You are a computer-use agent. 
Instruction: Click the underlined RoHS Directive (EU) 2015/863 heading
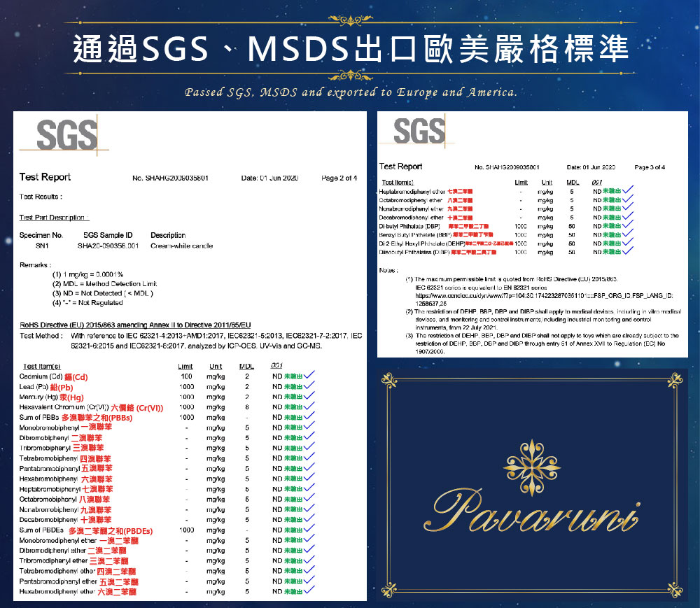[x=135, y=325]
